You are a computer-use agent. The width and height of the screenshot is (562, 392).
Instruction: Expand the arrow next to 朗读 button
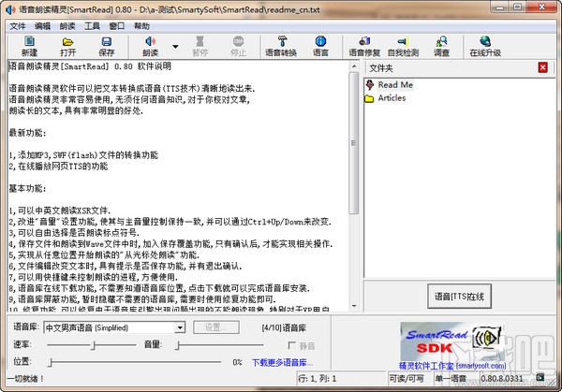[x=175, y=47]
